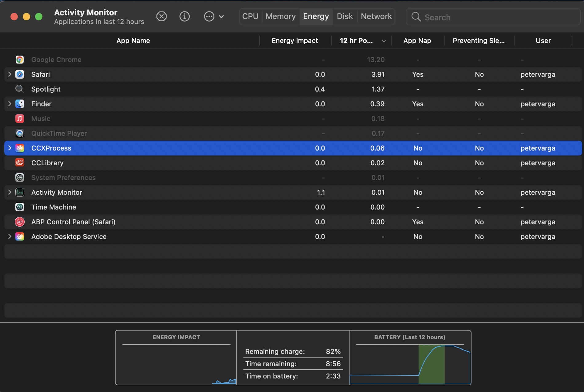This screenshot has width=584, height=392.
Task: Open the Disk tab
Action: tap(345, 16)
